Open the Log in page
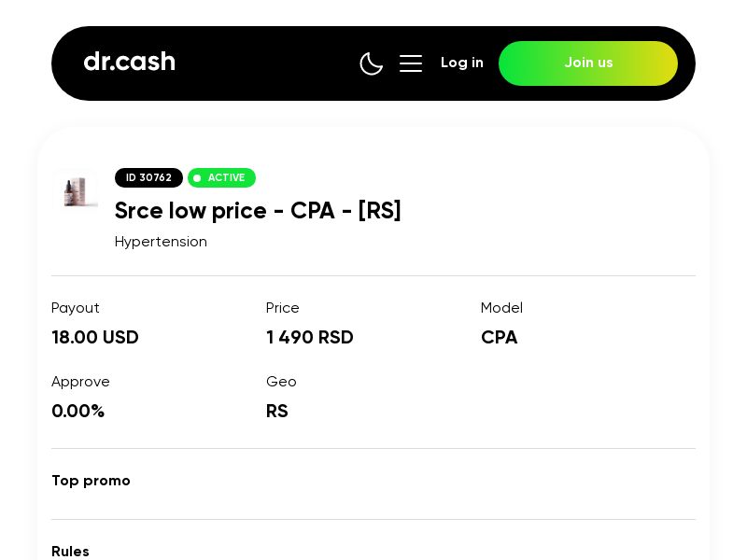The height and width of the screenshot is (560, 747). pyautogui.click(x=462, y=63)
